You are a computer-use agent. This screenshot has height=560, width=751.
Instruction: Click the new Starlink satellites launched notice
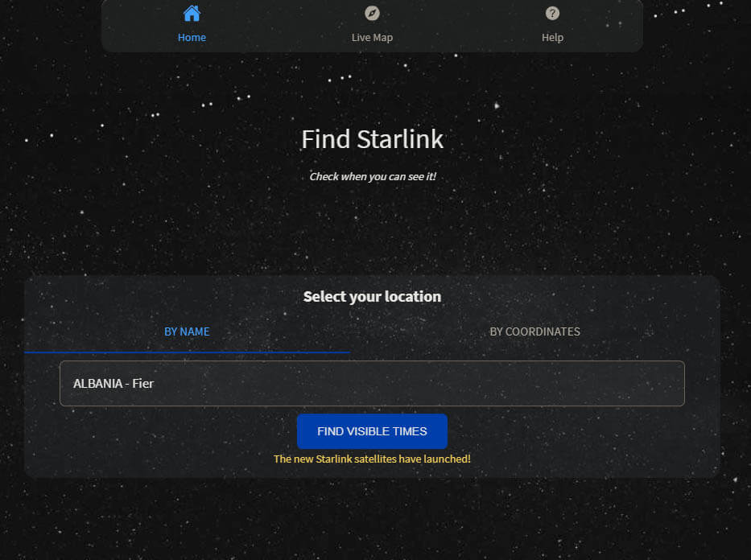(372, 459)
